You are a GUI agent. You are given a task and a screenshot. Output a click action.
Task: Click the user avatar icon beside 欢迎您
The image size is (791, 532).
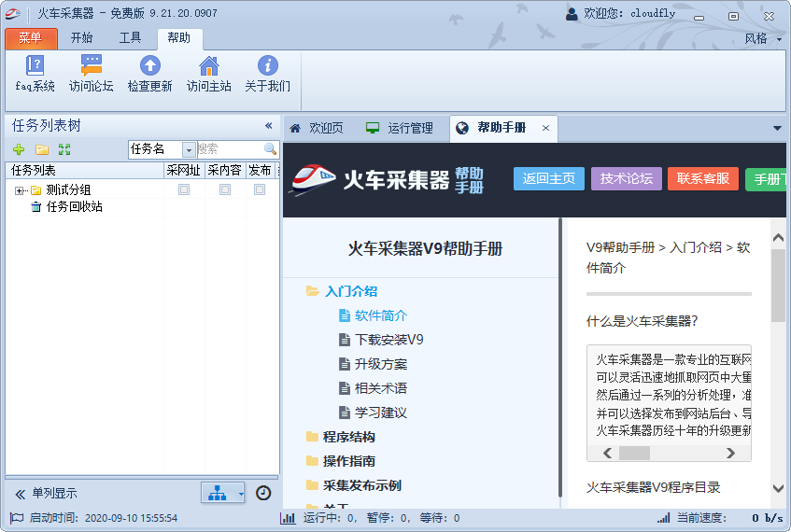pyautogui.click(x=572, y=14)
